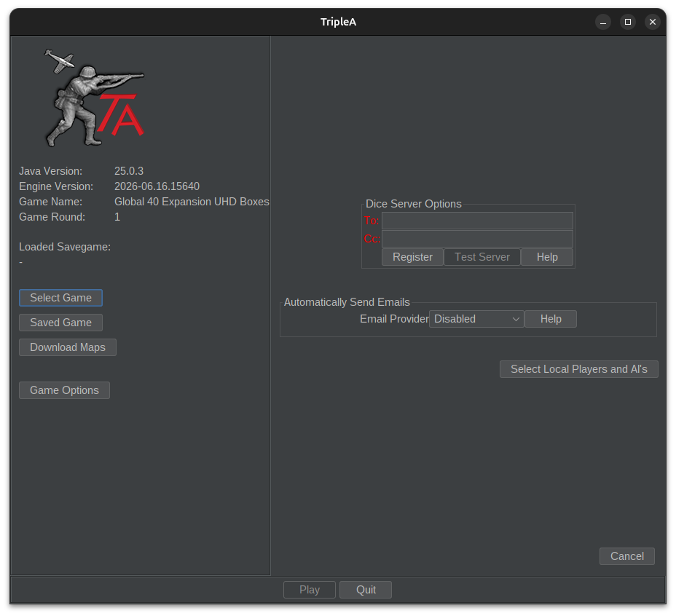Click Java version value 25.0.3
The height and width of the screenshot is (616, 676).
(129, 171)
